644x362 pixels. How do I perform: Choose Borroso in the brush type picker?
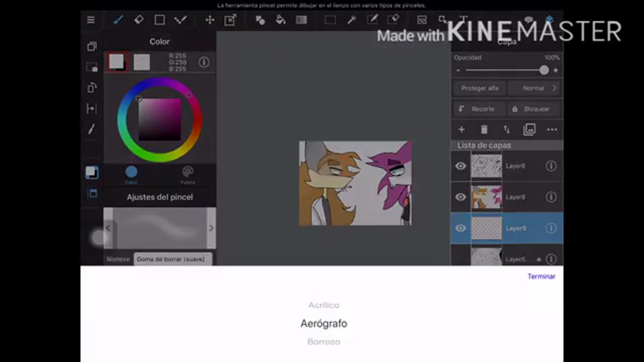point(324,341)
